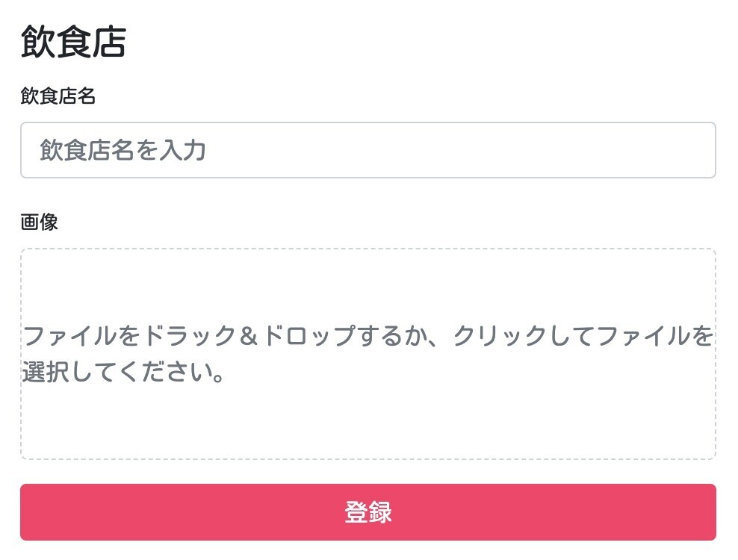Image resolution: width=738 pixels, height=560 pixels.
Task: Activate the name input for typing
Action: click(369, 149)
